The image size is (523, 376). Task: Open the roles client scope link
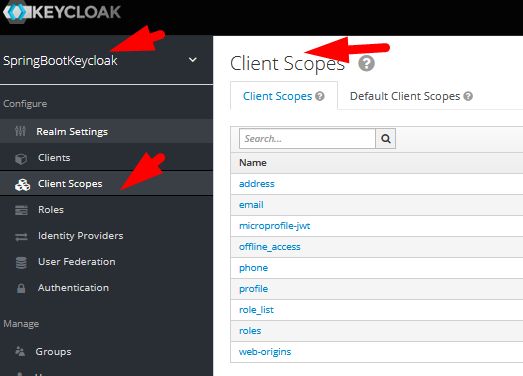(250, 331)
